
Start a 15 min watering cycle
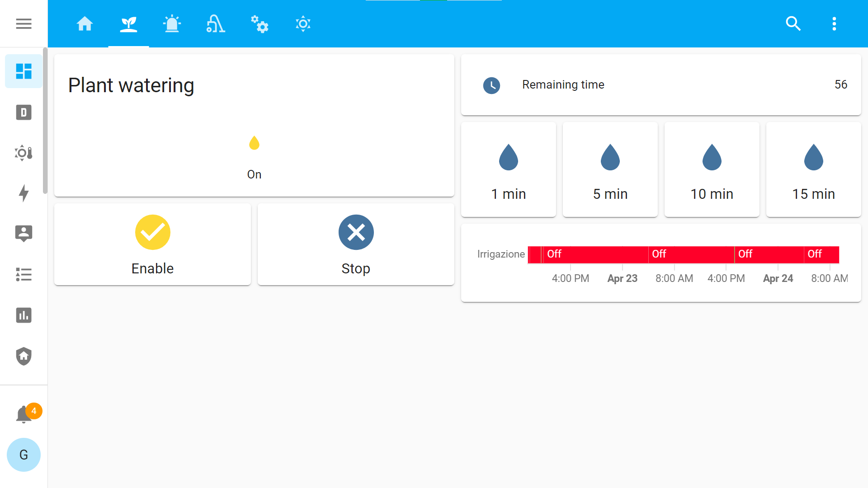813,169
